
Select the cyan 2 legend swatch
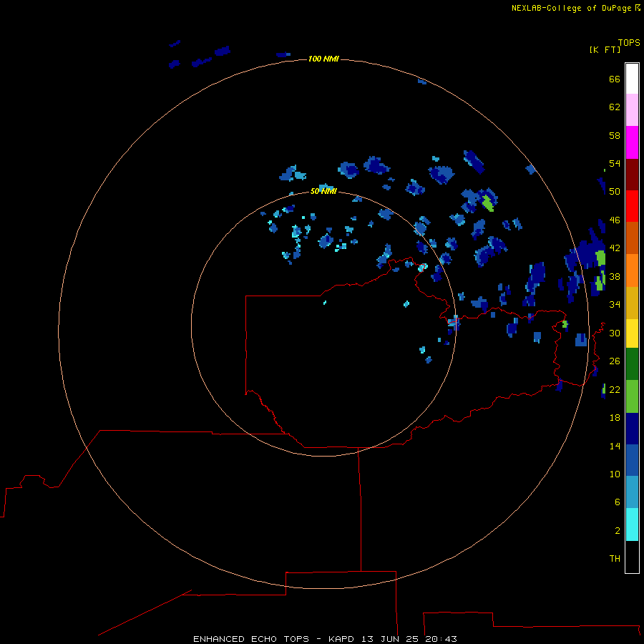coord(632,525)
